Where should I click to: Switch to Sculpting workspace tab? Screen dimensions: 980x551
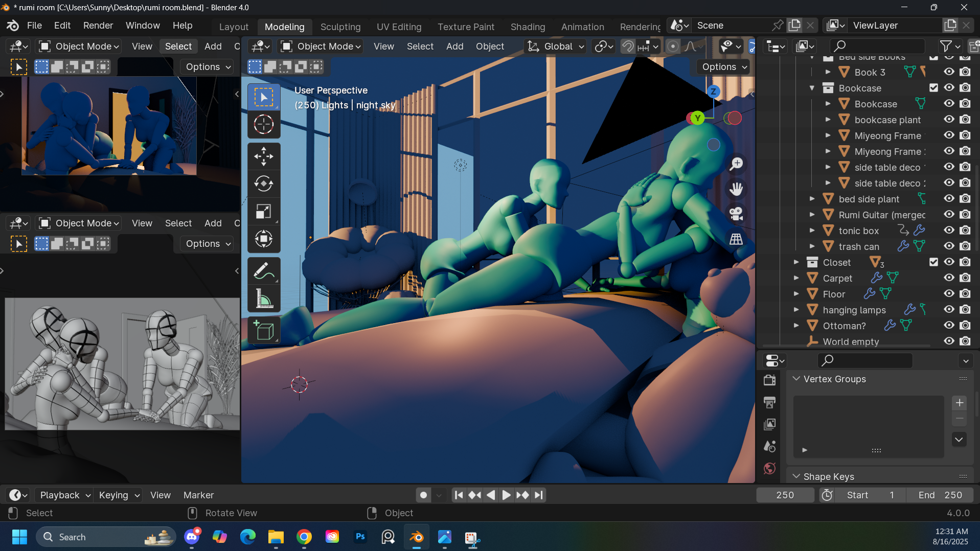click(340, 27)
